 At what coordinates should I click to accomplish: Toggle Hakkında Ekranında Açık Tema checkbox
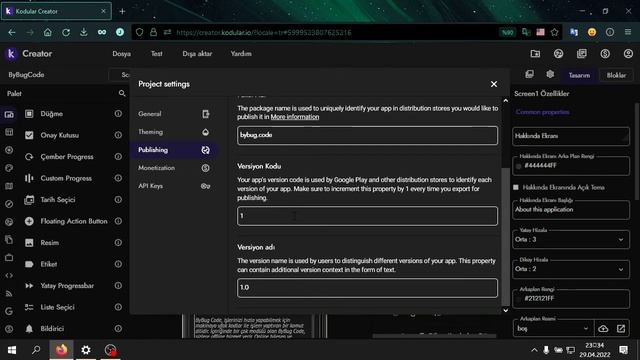click(x=516, y=187)
